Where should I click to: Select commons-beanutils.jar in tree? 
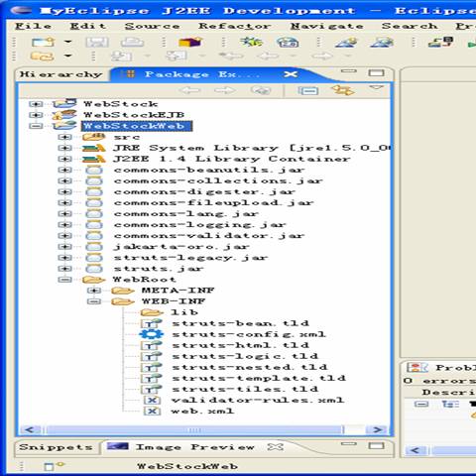[209, 170]
